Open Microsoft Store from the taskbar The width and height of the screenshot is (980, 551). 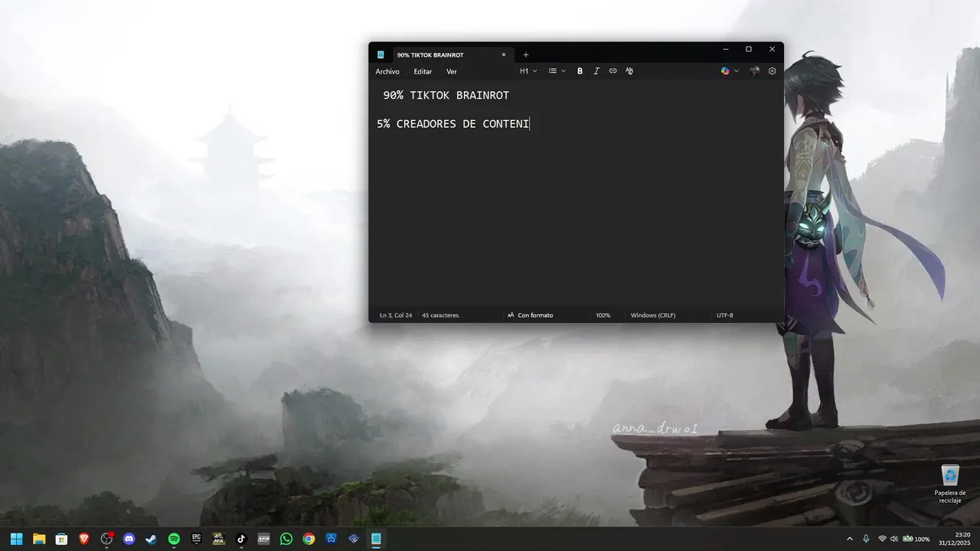pos(61,539)
